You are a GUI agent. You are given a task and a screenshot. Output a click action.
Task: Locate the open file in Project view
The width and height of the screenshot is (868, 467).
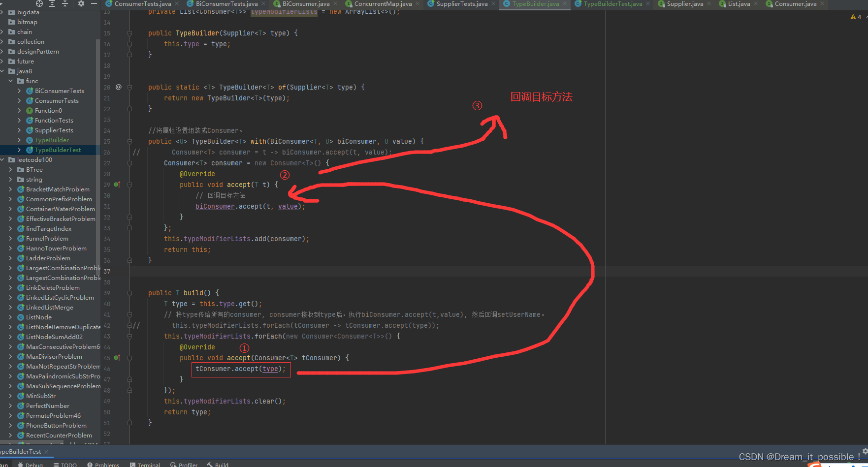[39, 3]
